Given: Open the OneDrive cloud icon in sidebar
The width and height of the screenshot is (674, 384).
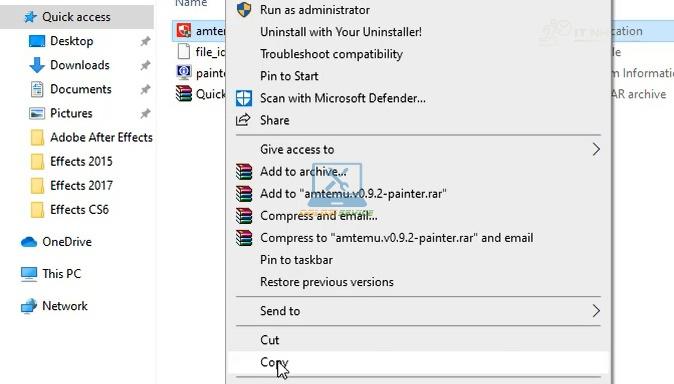Looking at the screenshot, I should pyautogui.click(x=29, y=242).
